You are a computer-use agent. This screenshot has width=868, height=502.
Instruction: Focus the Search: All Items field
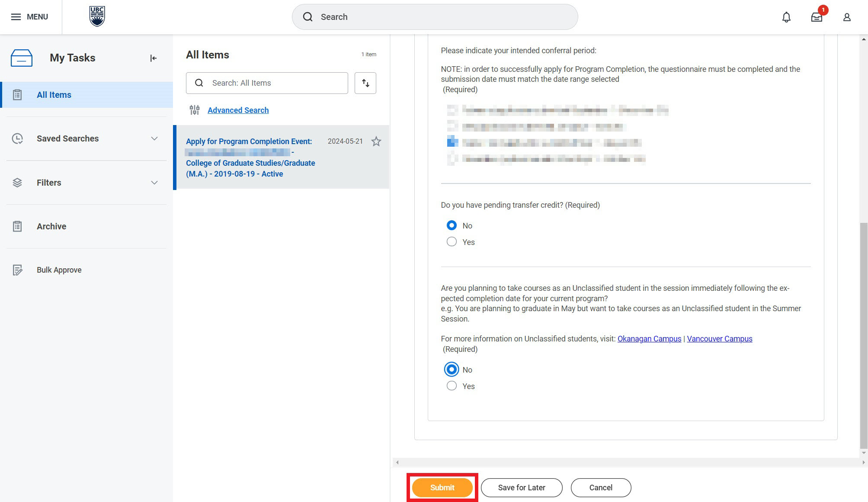point(276,83)
